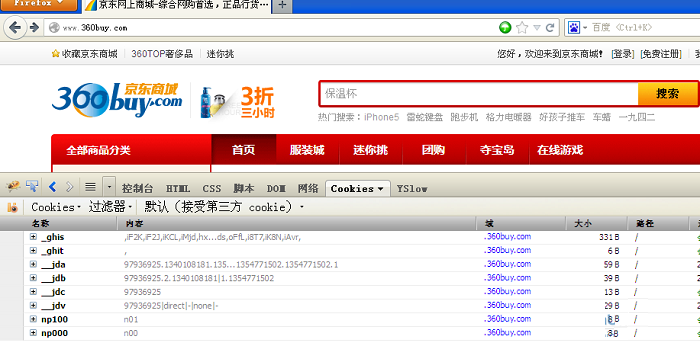Bookmark page with the star icon

click(522, 28)
